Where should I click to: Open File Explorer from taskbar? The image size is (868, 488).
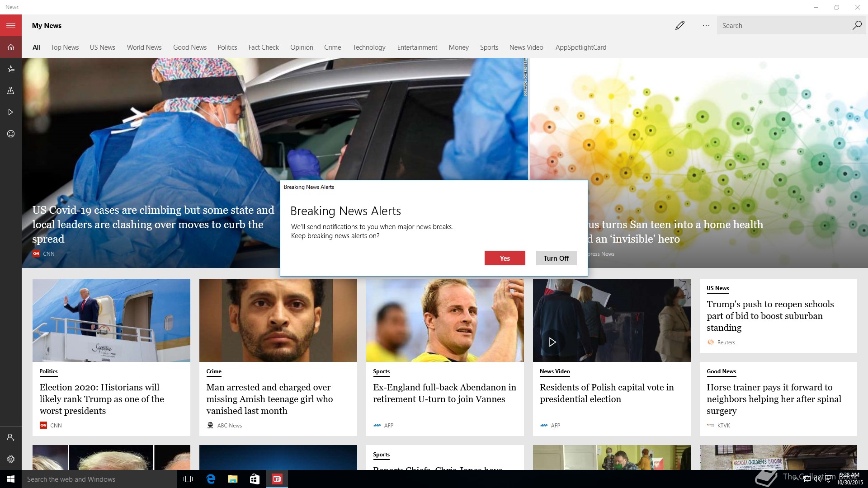click(x=232, y=479)
